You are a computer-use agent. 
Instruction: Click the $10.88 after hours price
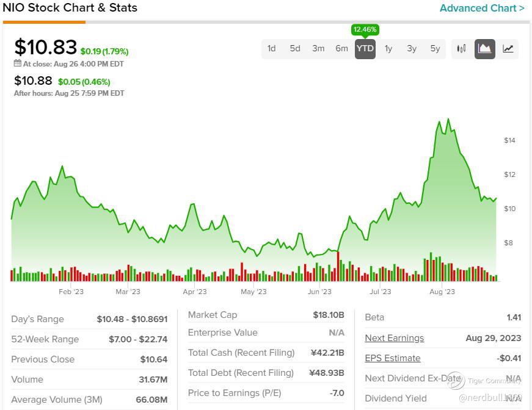tap(33, 81)
